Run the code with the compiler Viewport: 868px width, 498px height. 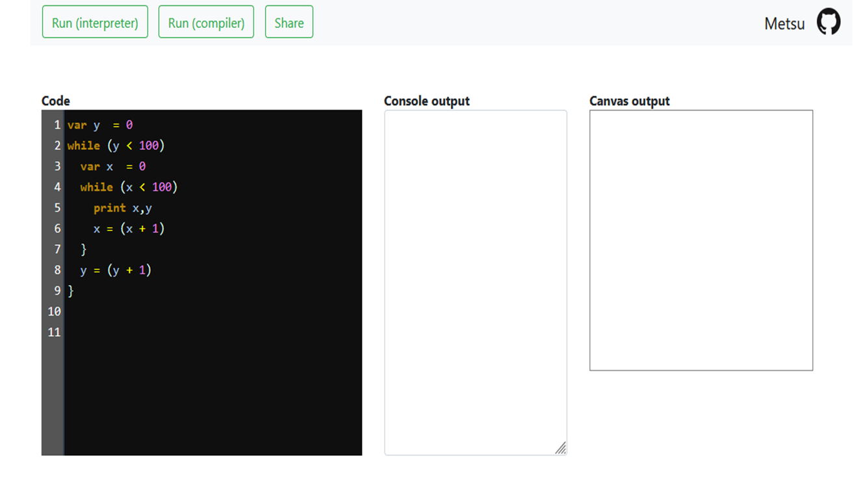206,21
